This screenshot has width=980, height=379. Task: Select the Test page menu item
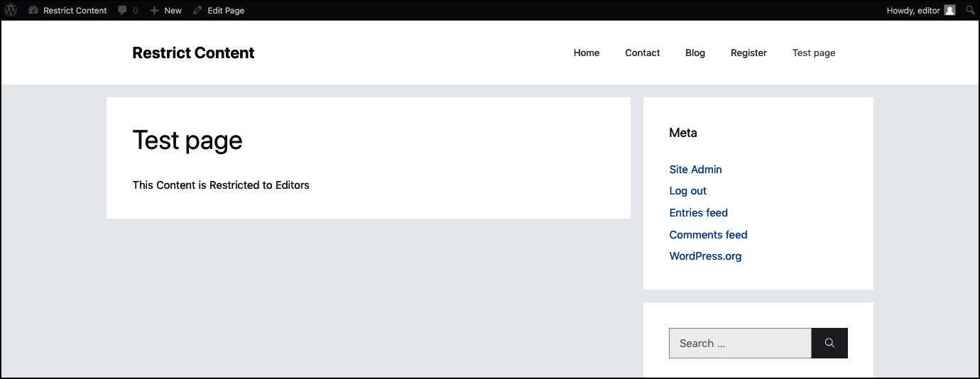coord(814,53)
